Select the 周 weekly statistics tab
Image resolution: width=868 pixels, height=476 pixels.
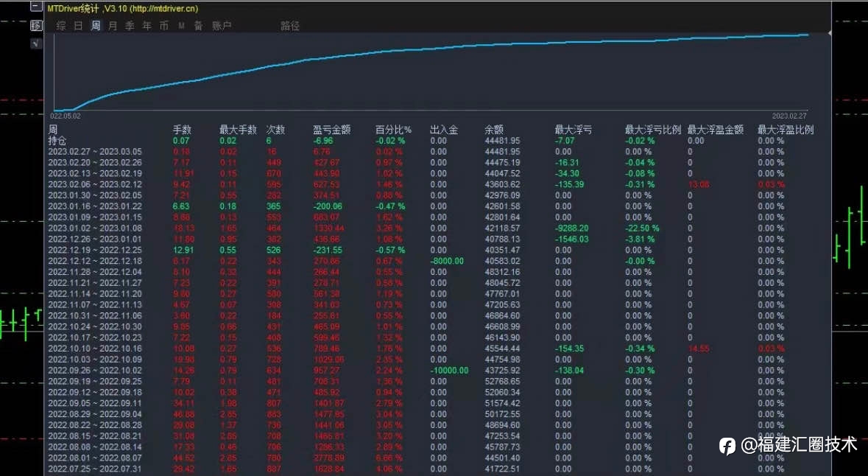pos(96,26)
